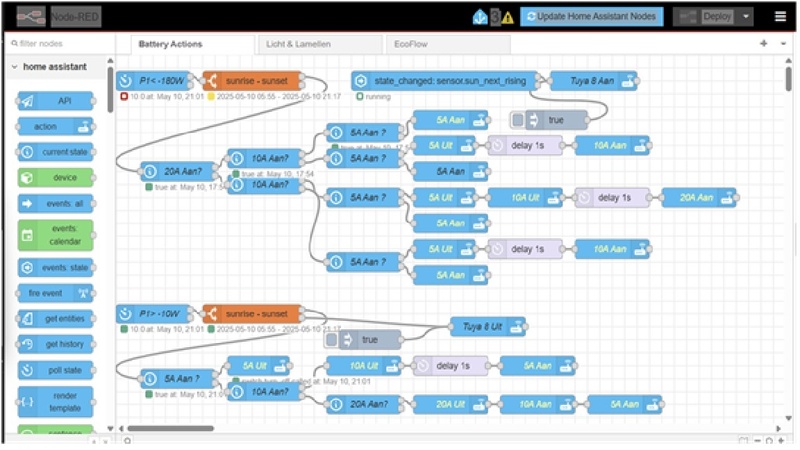Switch to the EcoFlow tab
Screen dimensions: 800x450
tap(447, 44)
